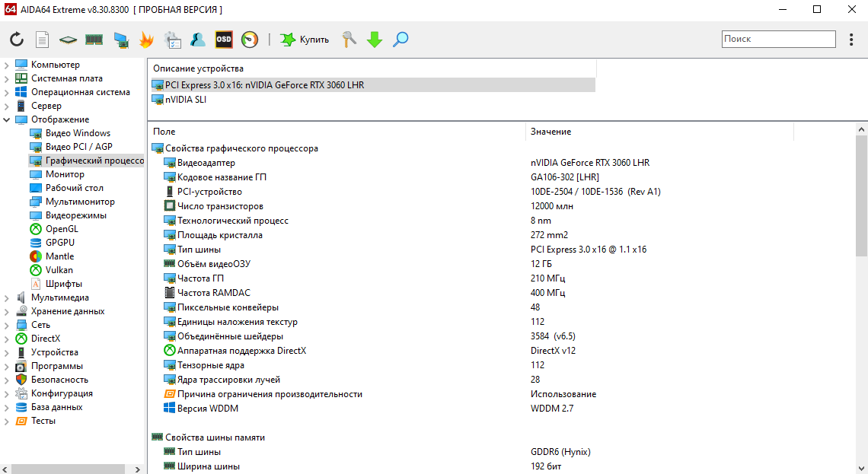
Task: Open the Vulkan tree item
Action: (59, 270)
